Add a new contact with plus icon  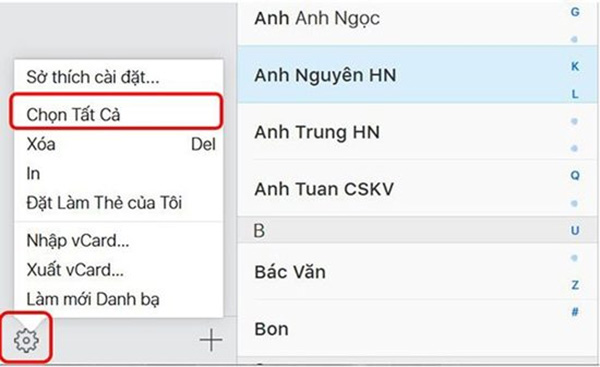pos(211,340)
